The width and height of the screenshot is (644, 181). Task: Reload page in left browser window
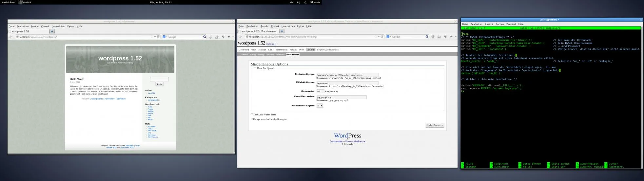(158, 37)
